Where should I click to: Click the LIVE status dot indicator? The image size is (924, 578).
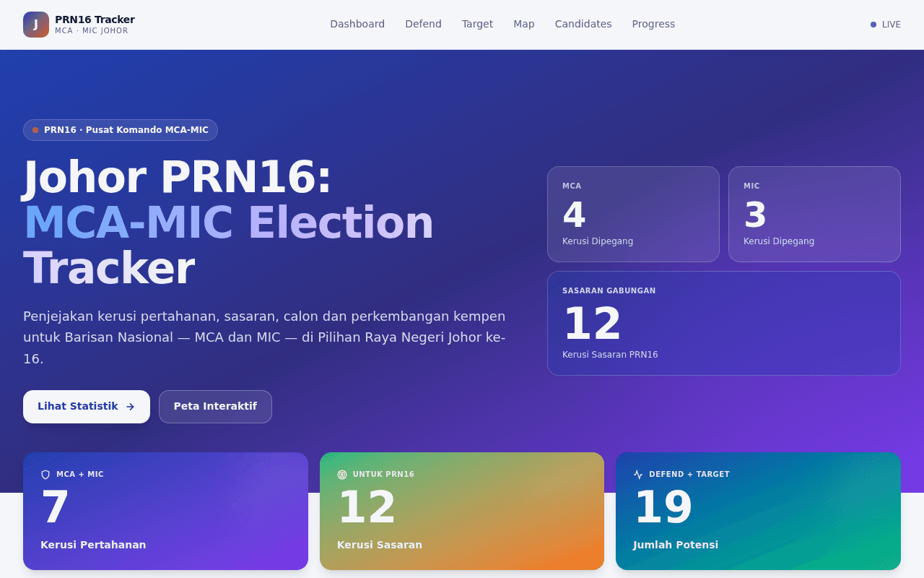pos(873,25)
